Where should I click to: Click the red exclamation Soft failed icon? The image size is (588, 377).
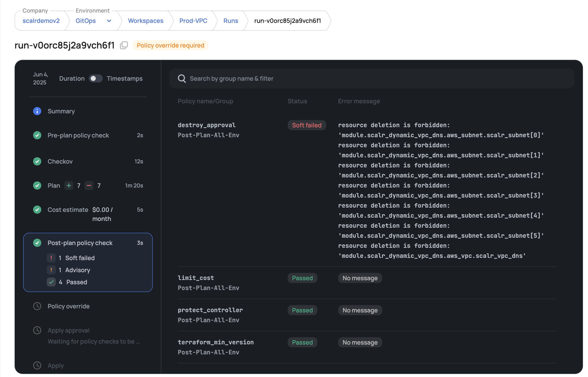pos(51,258)
